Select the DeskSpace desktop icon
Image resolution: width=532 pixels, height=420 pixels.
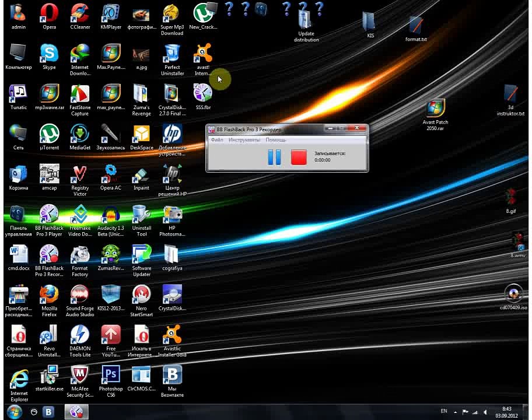click(x=142, y=137)
